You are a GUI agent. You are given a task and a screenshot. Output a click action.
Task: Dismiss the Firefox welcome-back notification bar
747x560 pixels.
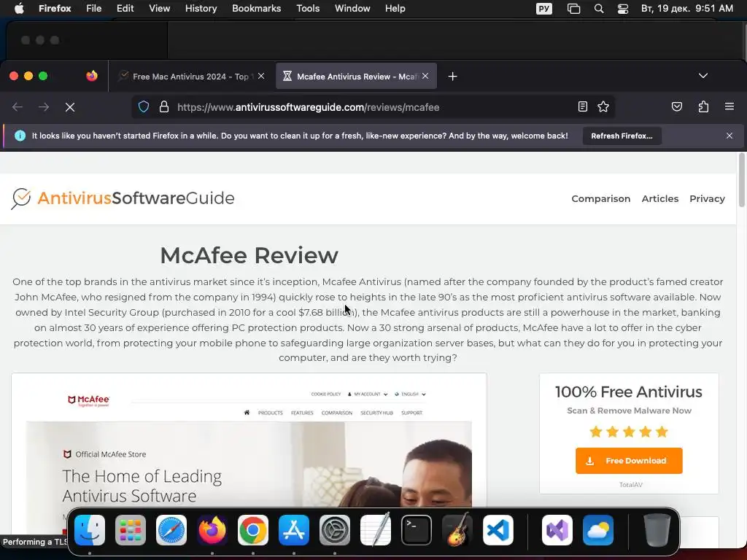tap(729, 136)
